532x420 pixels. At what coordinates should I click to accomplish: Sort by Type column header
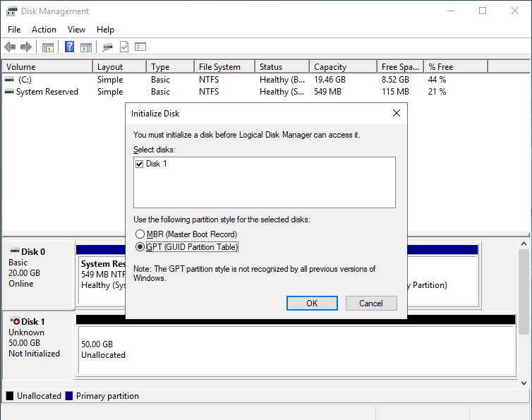click(x=171, y=67)
